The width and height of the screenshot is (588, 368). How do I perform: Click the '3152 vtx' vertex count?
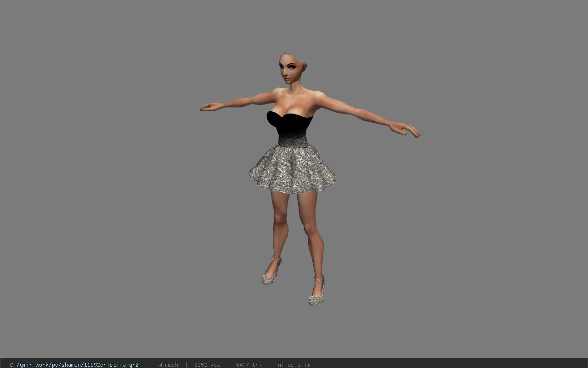point(207,365)
